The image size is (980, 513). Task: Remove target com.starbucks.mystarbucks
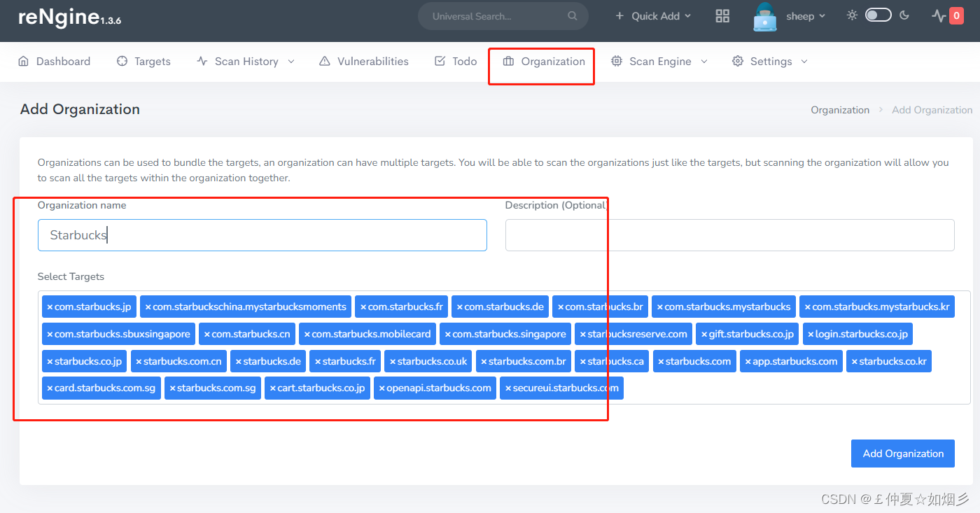660,307
